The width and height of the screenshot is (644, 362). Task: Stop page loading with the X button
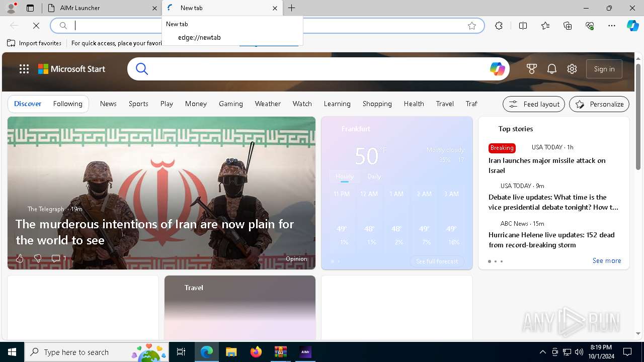[x=36, y=26]
